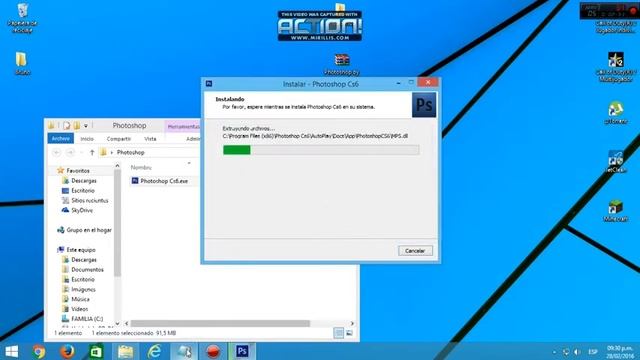
Task: Select the Herramientas contextual tab
Action: point(183,127)
